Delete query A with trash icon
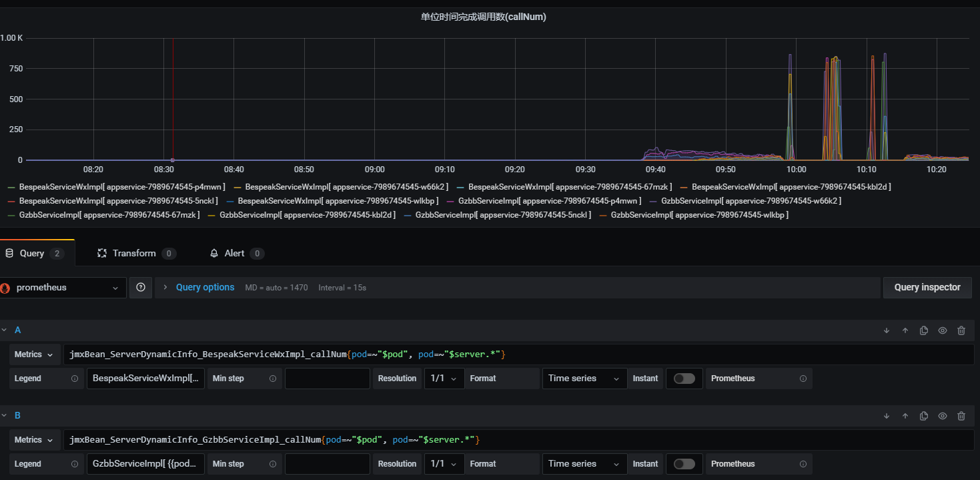Viewport: 980px width, 480px height. tap(961, 330)
